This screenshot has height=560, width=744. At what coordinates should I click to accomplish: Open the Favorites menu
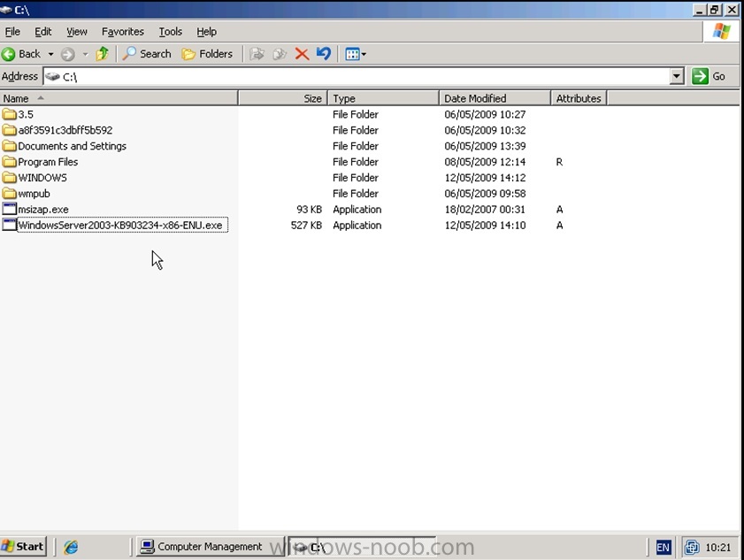123,32
